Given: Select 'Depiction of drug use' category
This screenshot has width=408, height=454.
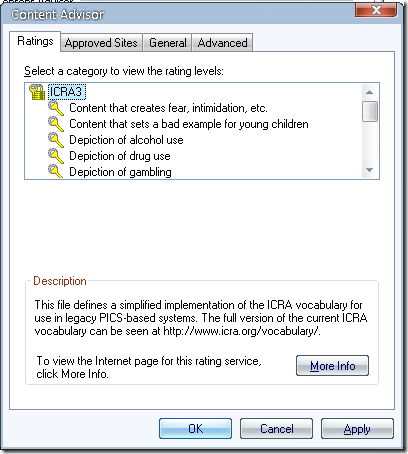Looking at the screenshot, I should pyautogui.click(x=120, y=156).
